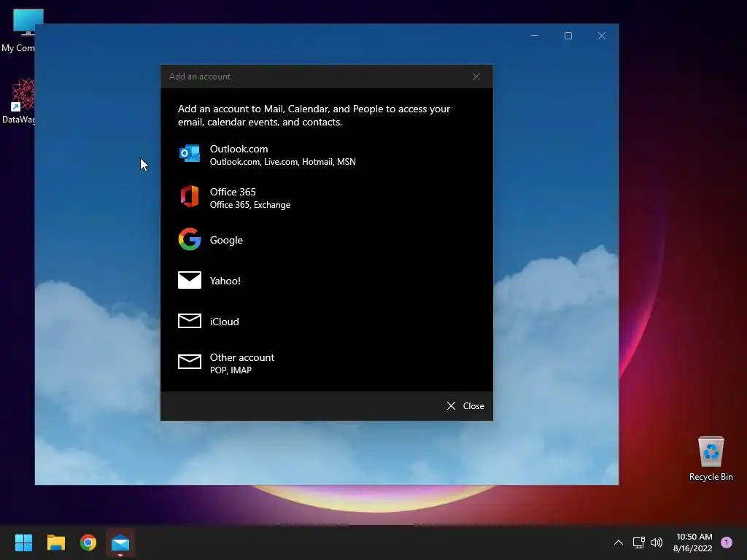The height and width of the screenshot is (560, 747).
Task: Select the Outlook.com account icon
Action: click(x=189, y=153)
